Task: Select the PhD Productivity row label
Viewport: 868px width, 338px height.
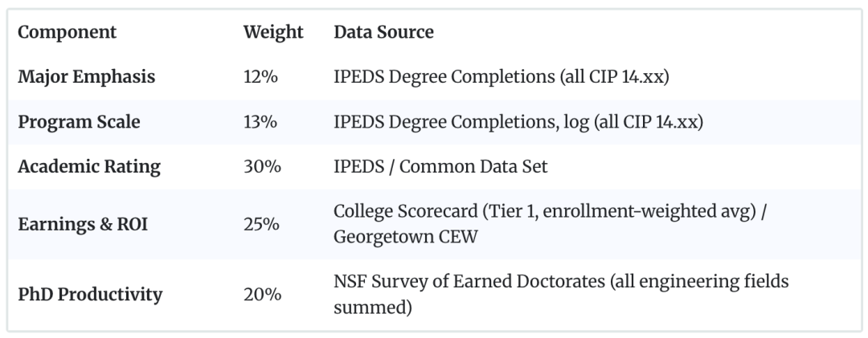Action: (90, 295)
